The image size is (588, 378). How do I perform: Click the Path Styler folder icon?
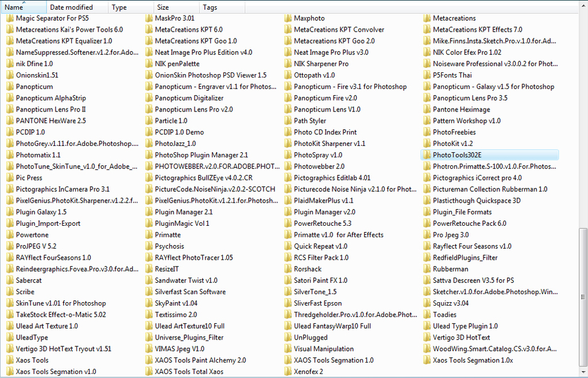coord(288,121)
